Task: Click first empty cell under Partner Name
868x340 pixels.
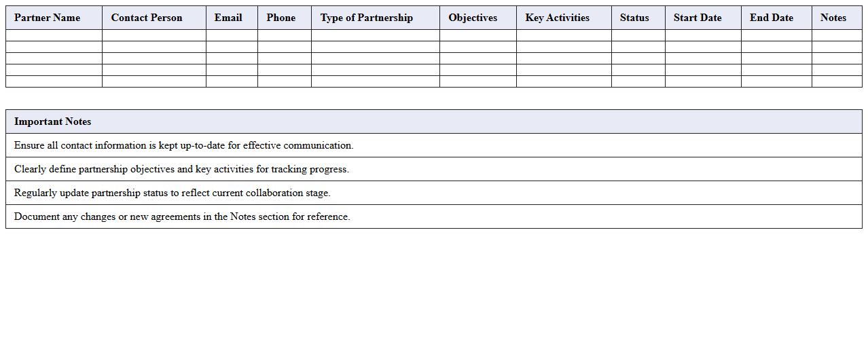Action: click(54, 35)
